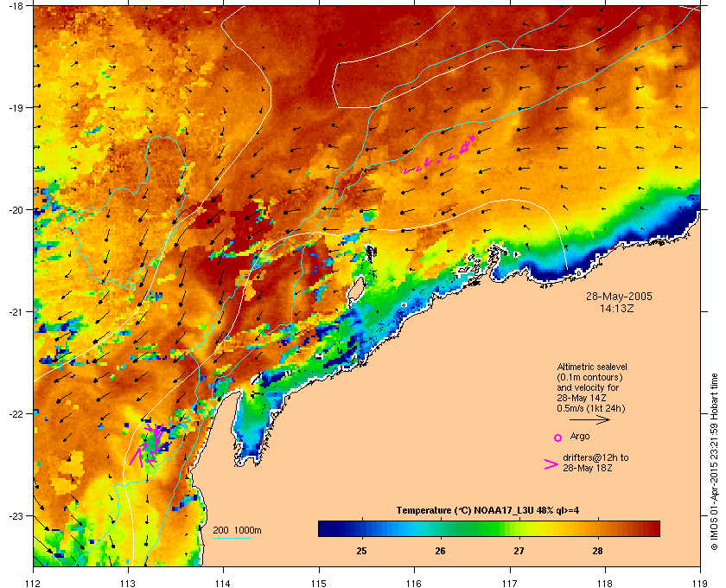The image size is (726, 588).
Task: Click the black velocity scale arrow in legend
Action: point(589,419)
